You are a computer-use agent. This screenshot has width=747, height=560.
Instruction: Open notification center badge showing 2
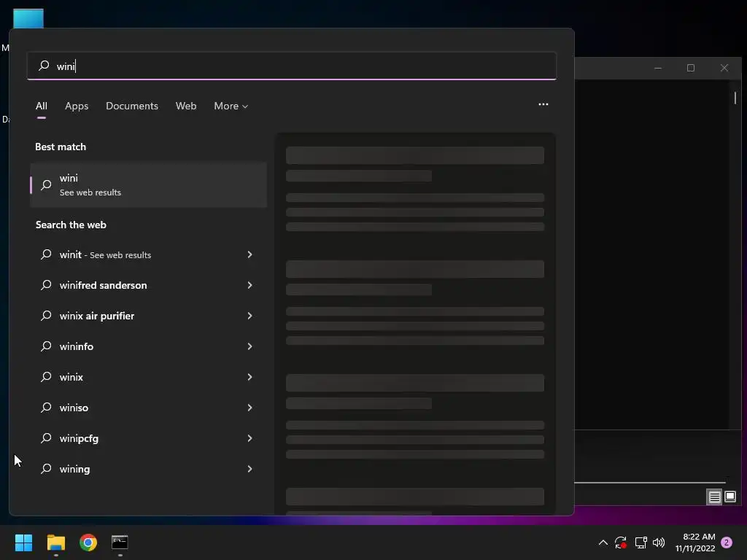(727, 542)
